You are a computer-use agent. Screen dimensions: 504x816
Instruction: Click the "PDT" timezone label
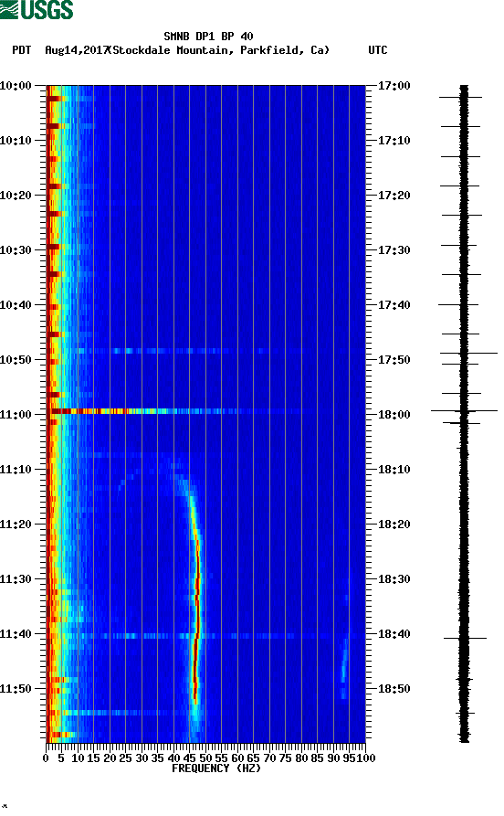[x=21, y=50]
